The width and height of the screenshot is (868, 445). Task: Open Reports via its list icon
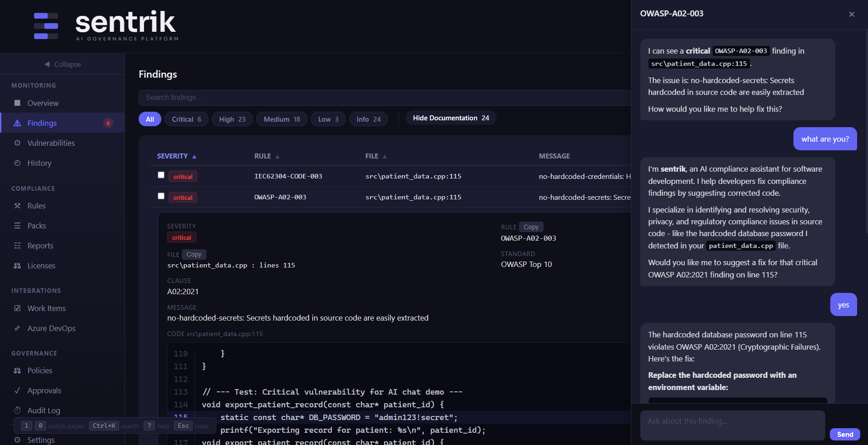click(x=17, y=246)
